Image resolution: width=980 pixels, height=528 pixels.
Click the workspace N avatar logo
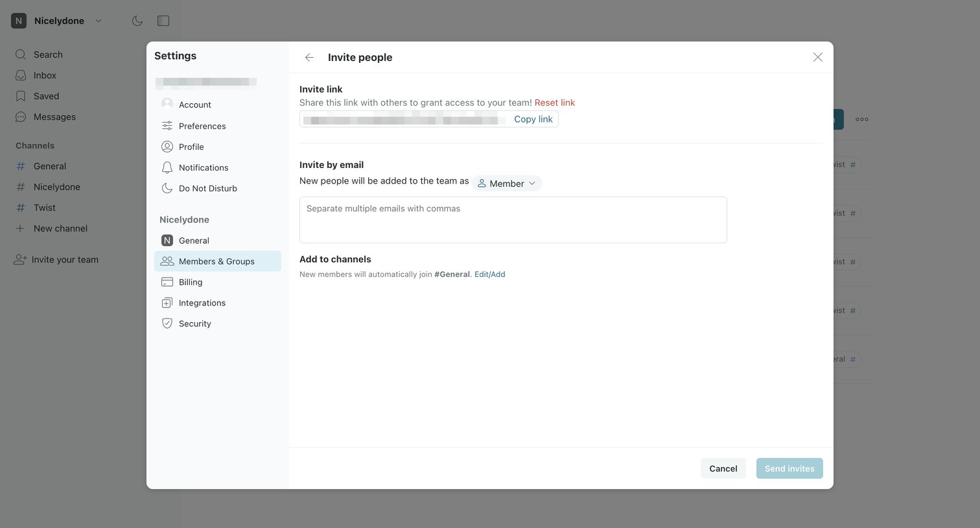[19, 21]
